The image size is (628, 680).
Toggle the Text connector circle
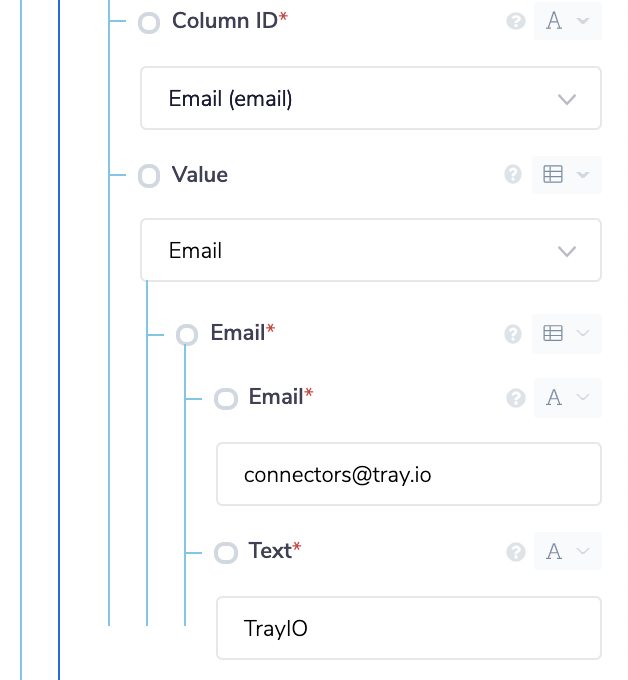pyautogui.click(x=226, y=553)
